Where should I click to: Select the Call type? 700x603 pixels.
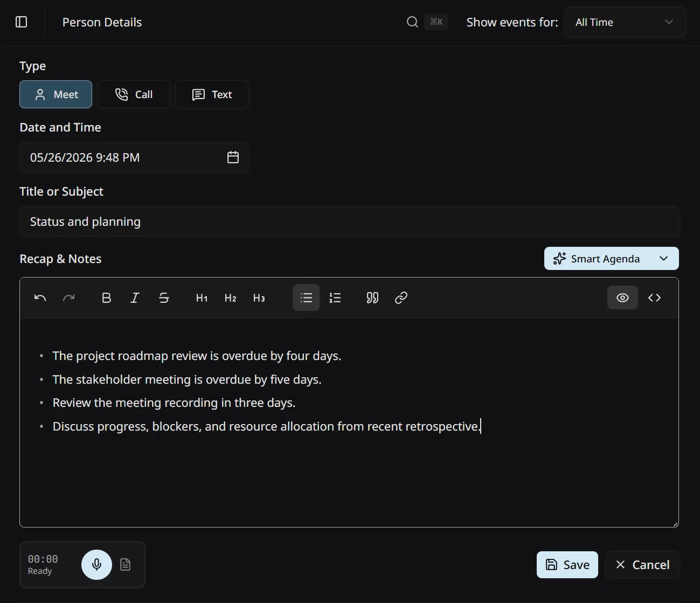tap(134, 94)
